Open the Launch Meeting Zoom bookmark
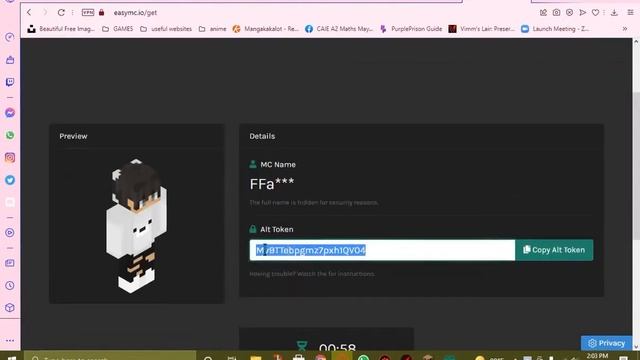 click(x=555, y=29)
